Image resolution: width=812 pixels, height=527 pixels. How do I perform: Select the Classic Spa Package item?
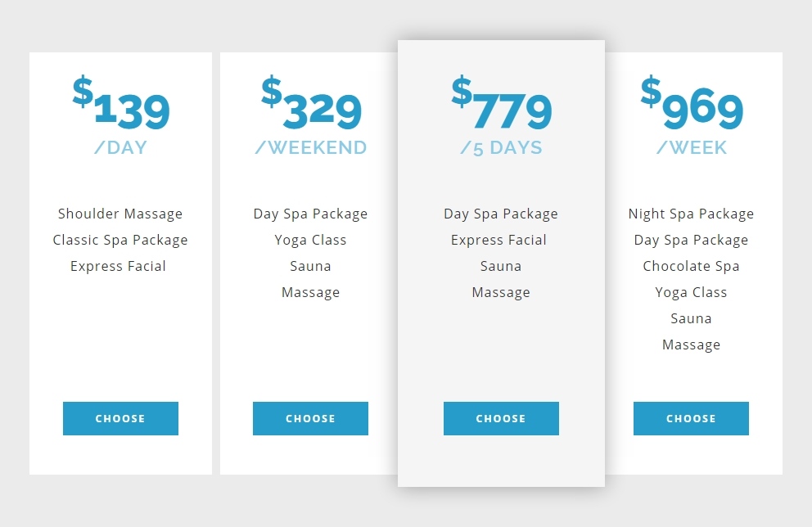tap(120, 240)
